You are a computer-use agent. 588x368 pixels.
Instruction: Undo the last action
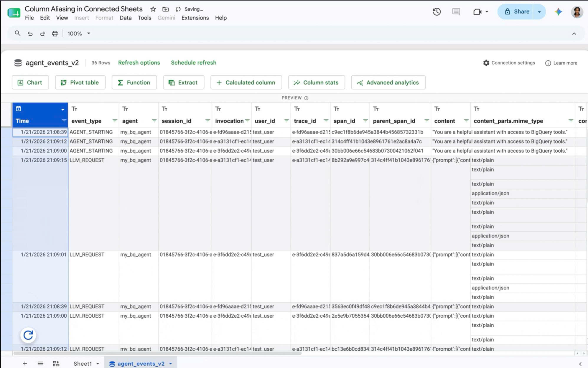(30, 34)
